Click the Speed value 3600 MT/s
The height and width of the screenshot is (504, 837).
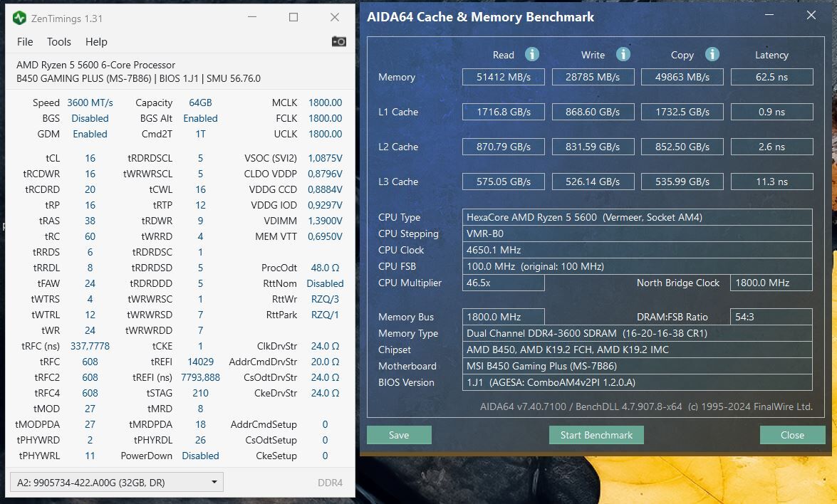[x=90, y=103]
